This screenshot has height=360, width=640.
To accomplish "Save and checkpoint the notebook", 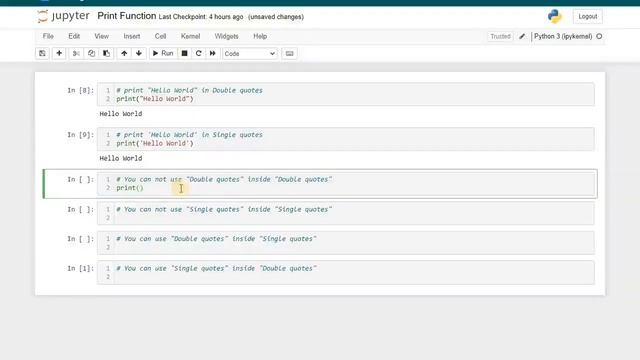I will tap(42, 53).
